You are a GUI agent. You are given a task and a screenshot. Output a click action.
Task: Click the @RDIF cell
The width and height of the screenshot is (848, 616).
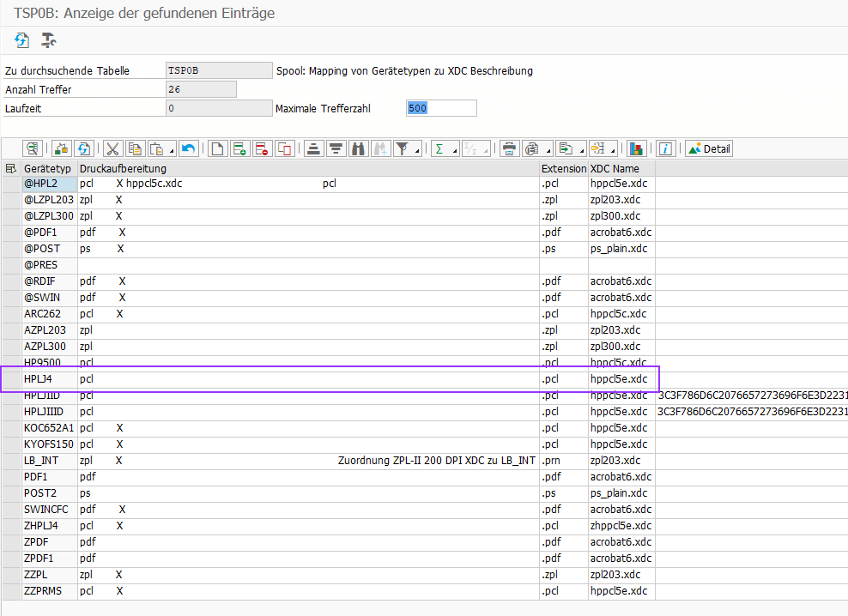50,281
